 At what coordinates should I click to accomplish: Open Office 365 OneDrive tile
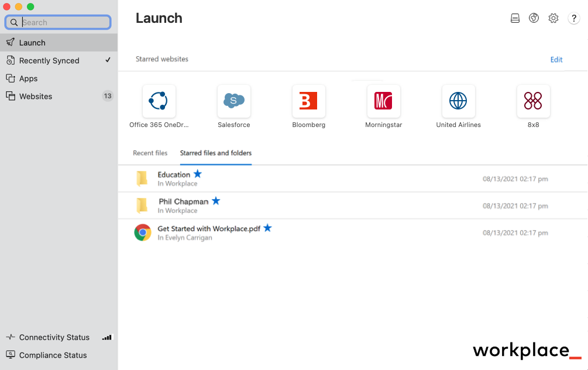[159, 101]
